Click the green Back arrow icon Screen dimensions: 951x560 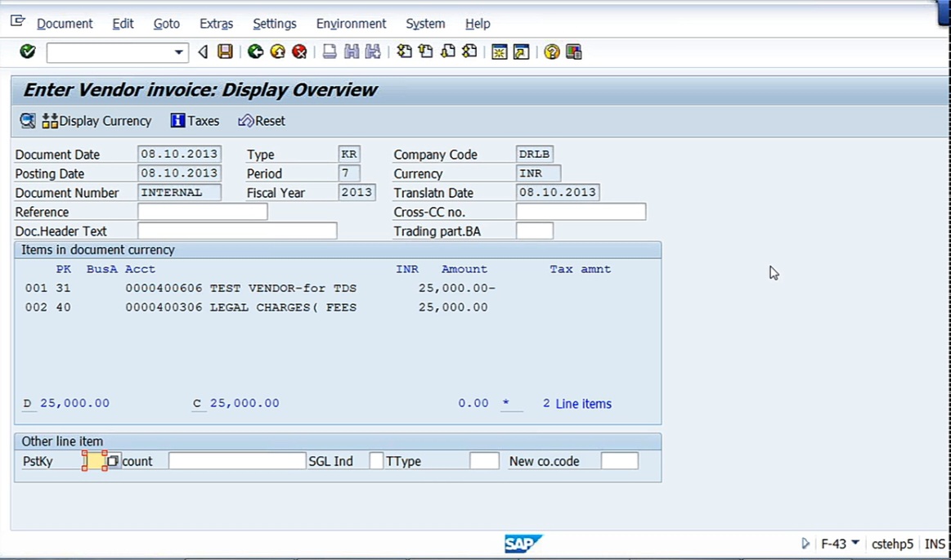255,52
